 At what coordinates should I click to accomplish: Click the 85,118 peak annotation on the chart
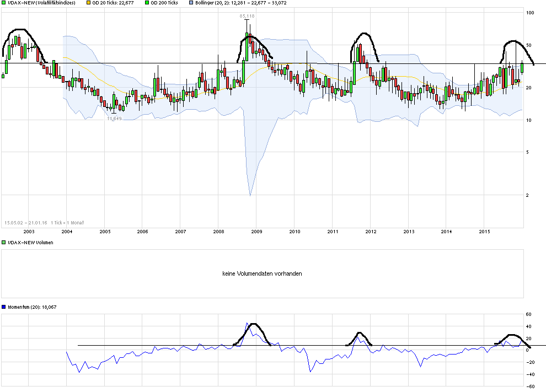[248, 17]
